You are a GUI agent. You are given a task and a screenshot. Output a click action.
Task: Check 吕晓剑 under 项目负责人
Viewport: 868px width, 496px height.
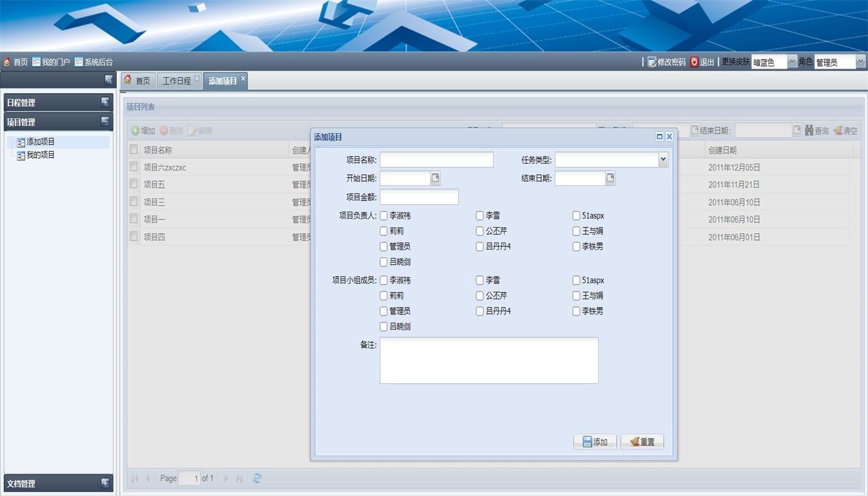[384, 262]
